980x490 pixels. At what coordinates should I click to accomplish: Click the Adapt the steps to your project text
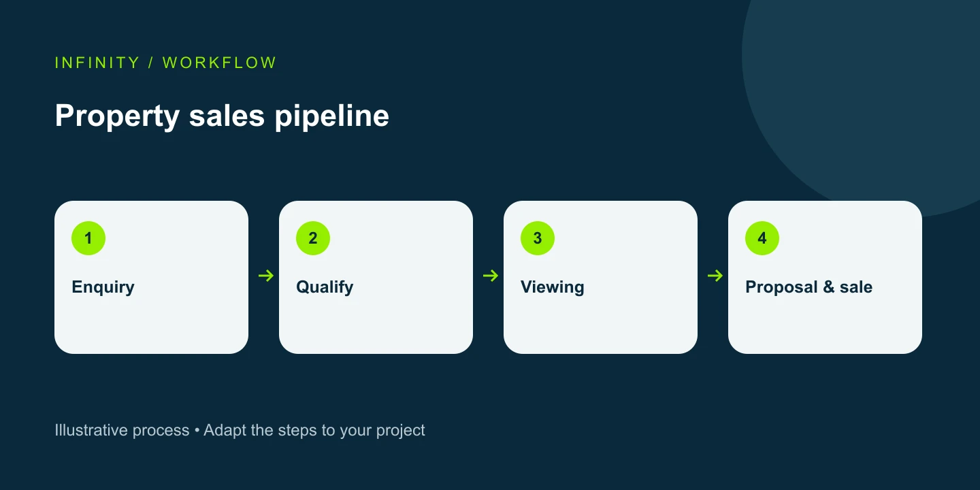pyautogui.click(x=314, y=431)
